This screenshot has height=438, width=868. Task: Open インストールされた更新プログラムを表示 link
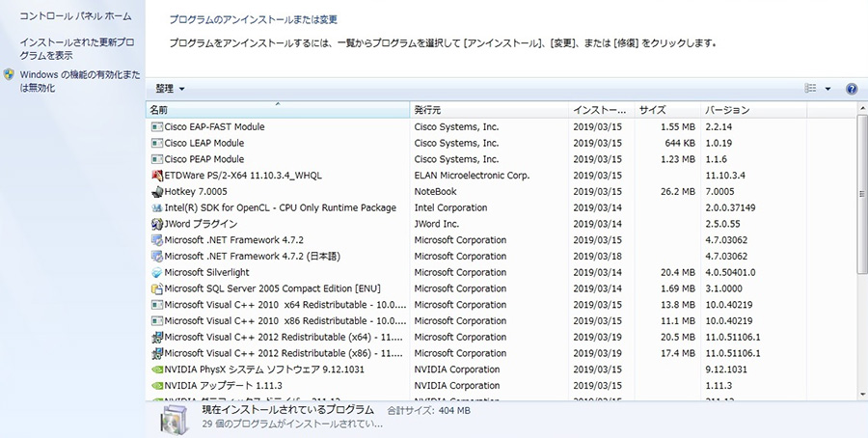coord(77,49)
